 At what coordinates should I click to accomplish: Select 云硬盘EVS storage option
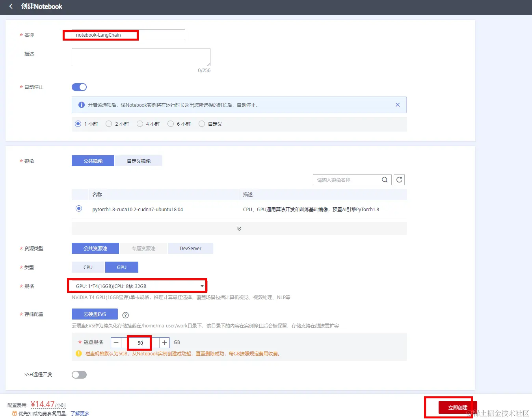coord(95,314)
